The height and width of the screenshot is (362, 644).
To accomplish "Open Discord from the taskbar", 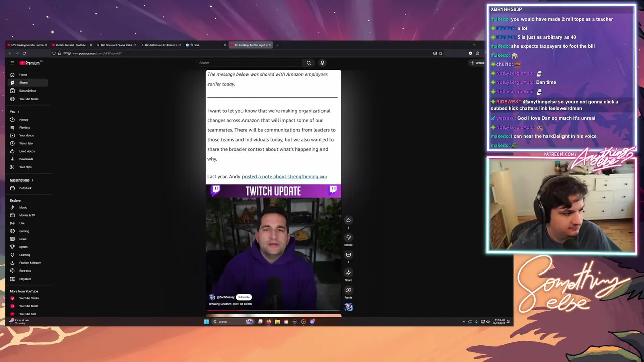I will 312,322.
